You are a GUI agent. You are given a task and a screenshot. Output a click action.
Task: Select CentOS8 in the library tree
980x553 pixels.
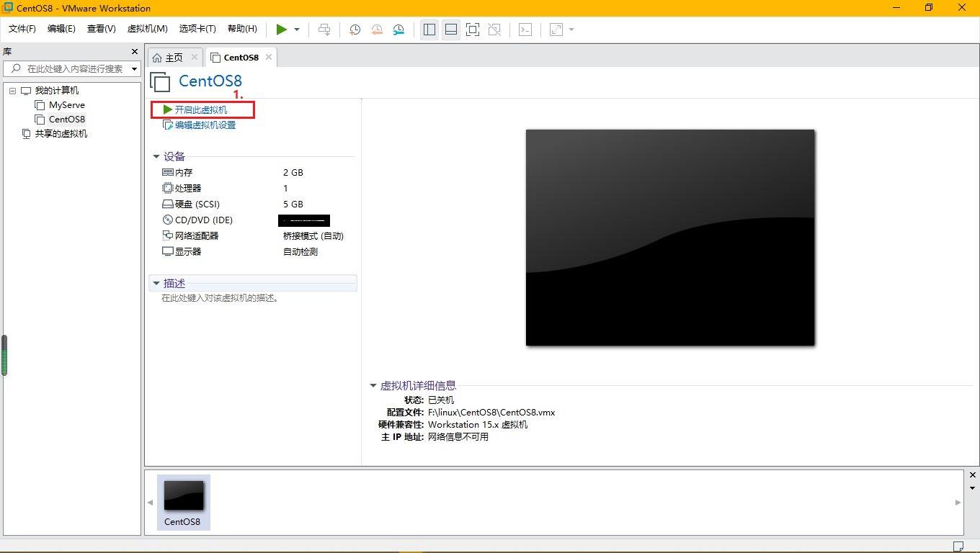[66, 120]
